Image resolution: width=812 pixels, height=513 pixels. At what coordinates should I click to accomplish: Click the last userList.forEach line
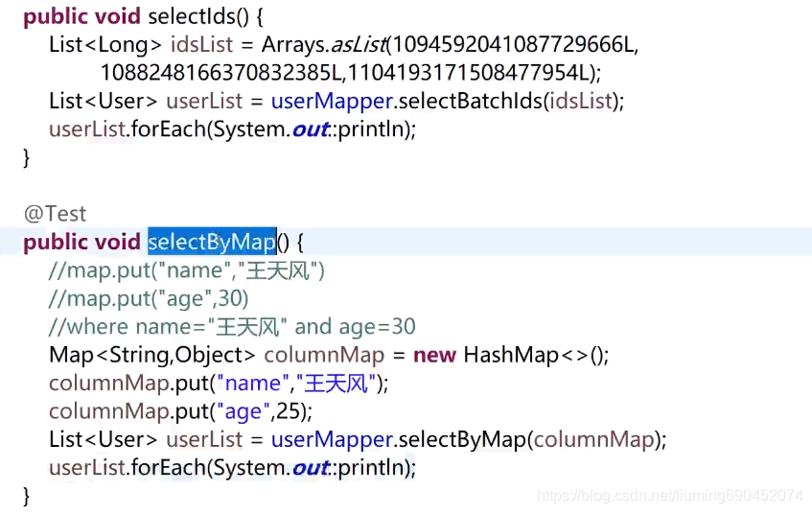pos(233,468)
